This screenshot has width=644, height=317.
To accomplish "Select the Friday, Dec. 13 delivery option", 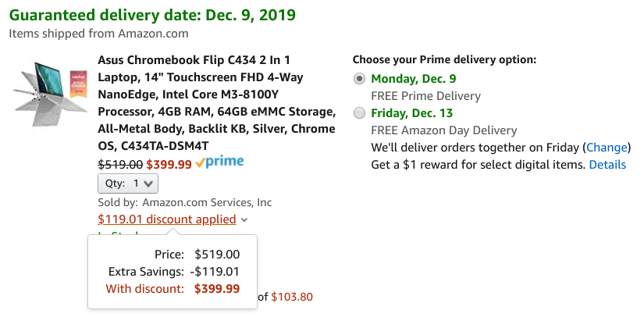I will [359, 113].
